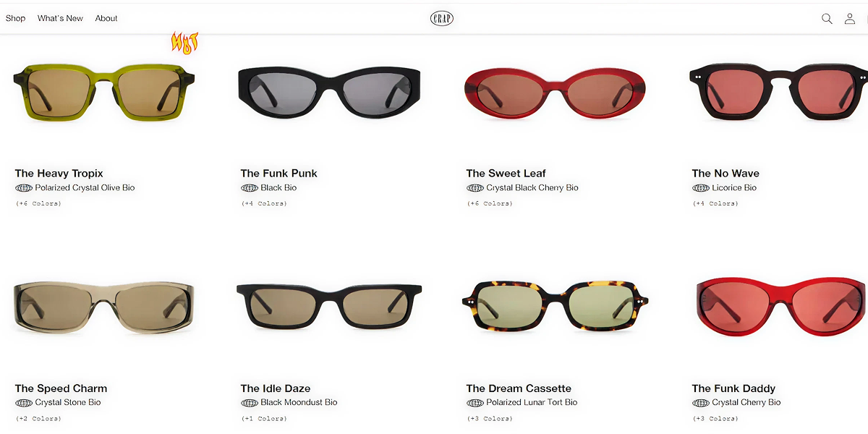Expand (+4 Colors) under The Funk Punk

point(264,203)
